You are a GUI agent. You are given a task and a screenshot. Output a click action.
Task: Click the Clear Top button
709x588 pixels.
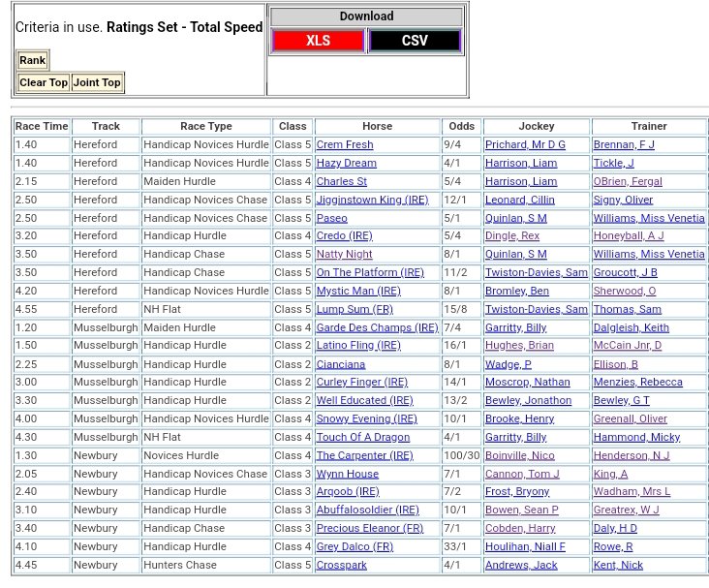click(44, 82)
